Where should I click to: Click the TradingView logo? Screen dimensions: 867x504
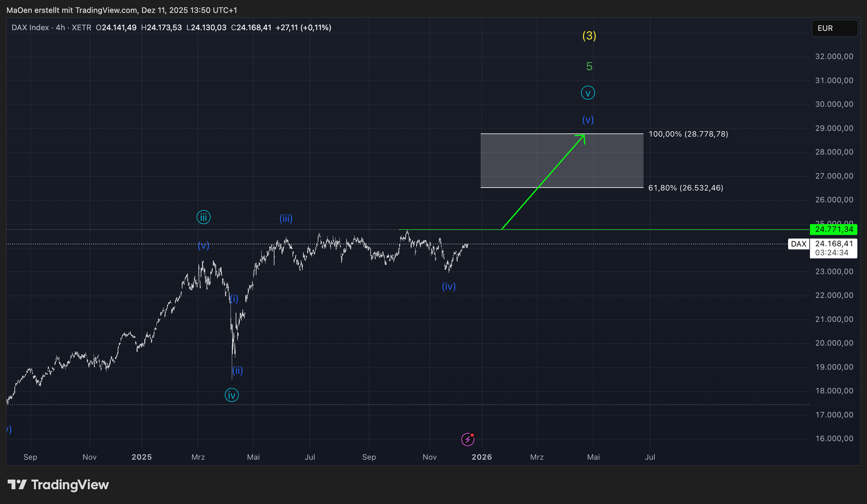[x=58, y=484]
